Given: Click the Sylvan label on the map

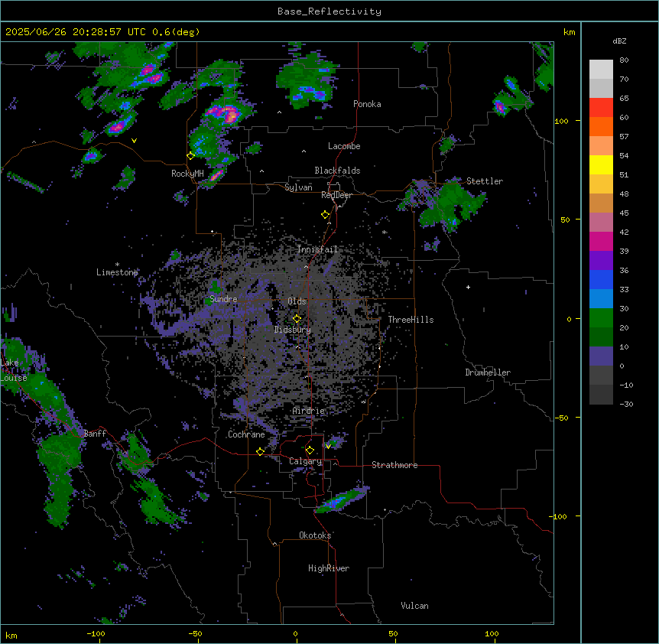Looking at the screenshot, I should pos(298,187).
